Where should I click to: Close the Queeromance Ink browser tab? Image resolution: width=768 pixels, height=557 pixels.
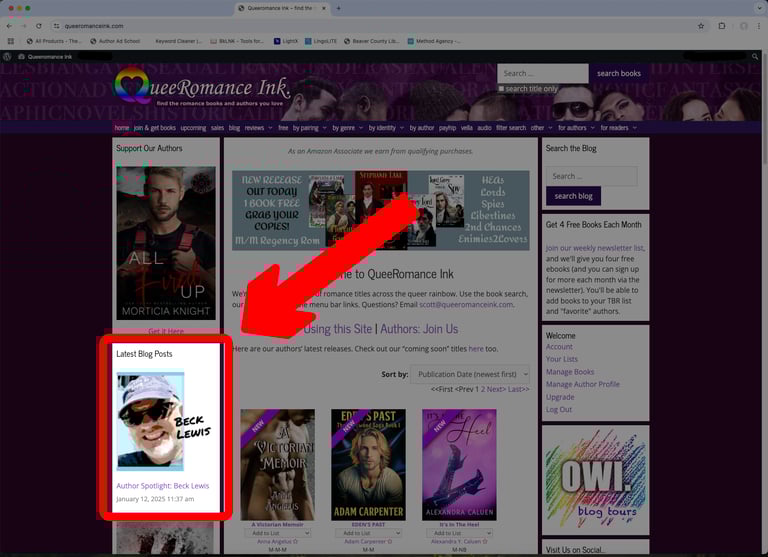[324, 8]
